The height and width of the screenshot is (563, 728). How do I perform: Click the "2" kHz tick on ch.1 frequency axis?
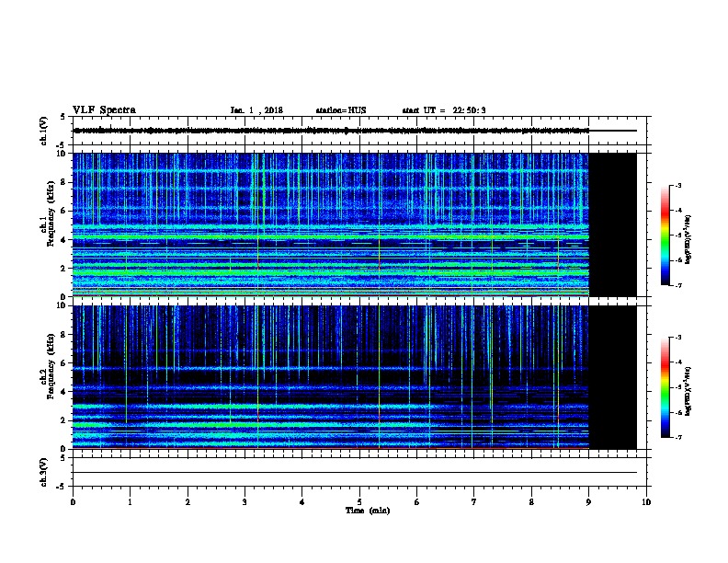coord(63,269)
